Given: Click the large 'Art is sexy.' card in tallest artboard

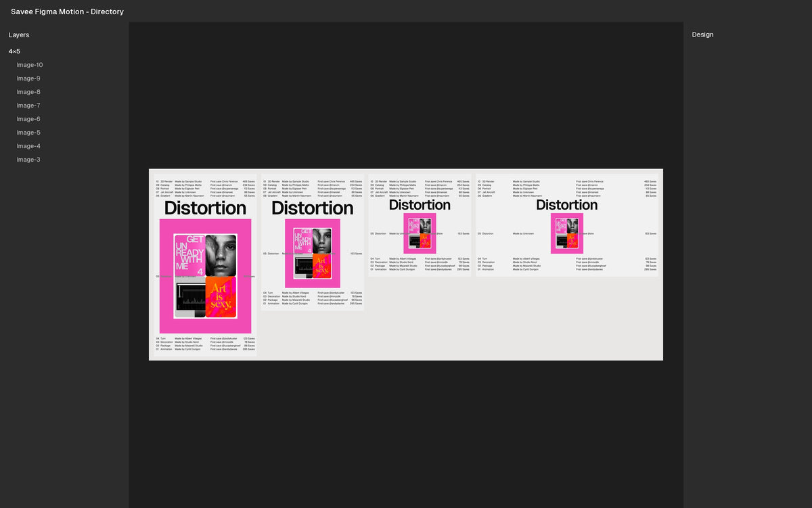Looking at the screenshot, I should (x=221, y=297).
